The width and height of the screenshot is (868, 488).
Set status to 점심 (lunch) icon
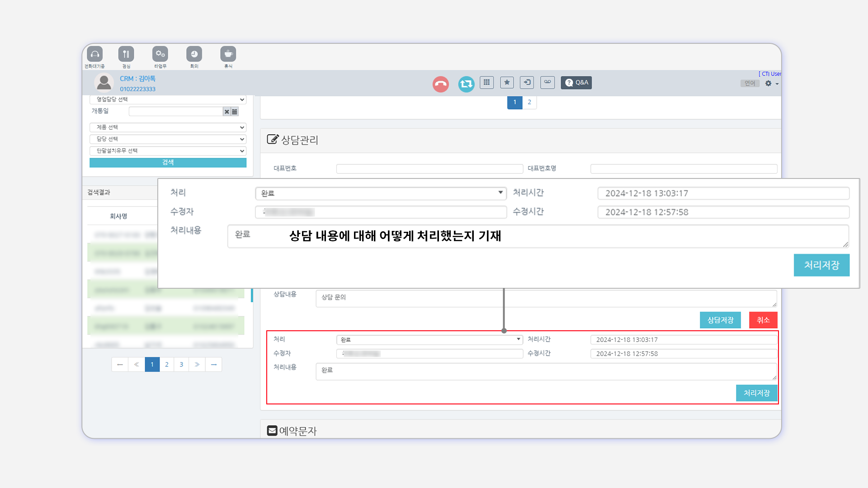pyautogui.click(x=126, y=54)
